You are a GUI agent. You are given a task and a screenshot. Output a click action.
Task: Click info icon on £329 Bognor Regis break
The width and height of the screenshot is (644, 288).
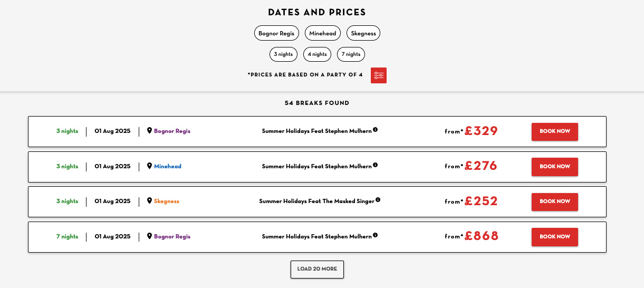376,130
